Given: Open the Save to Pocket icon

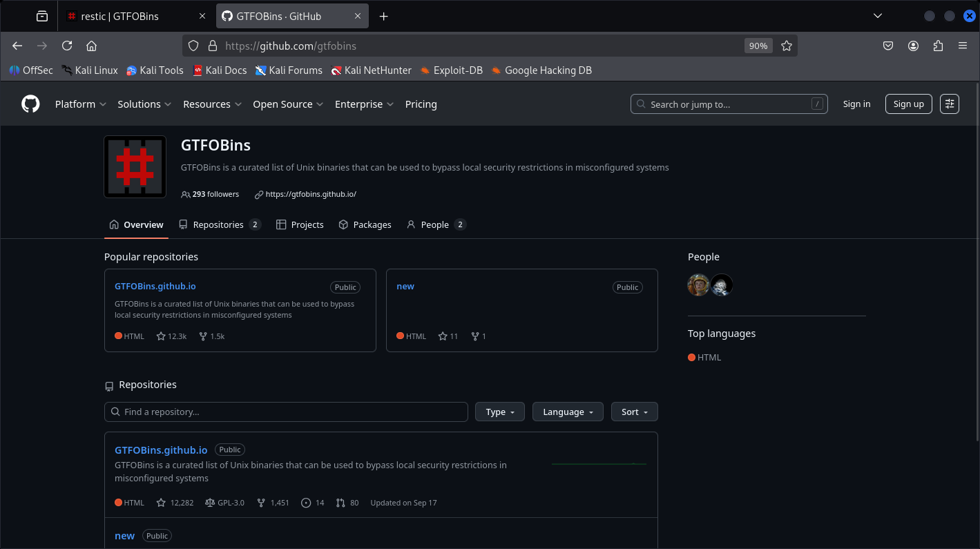Looking at the screenshot, I should click(888, 46).
